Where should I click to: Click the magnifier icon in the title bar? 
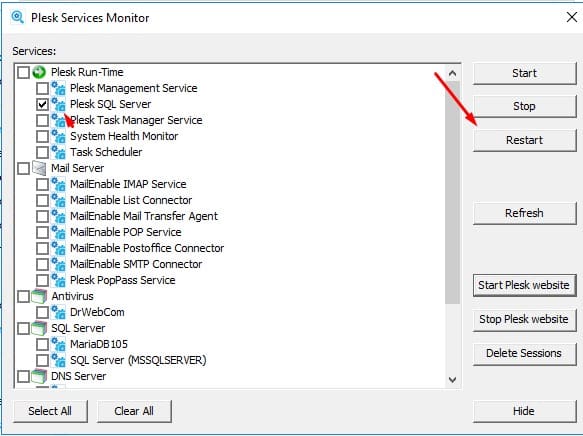point(17,17)
